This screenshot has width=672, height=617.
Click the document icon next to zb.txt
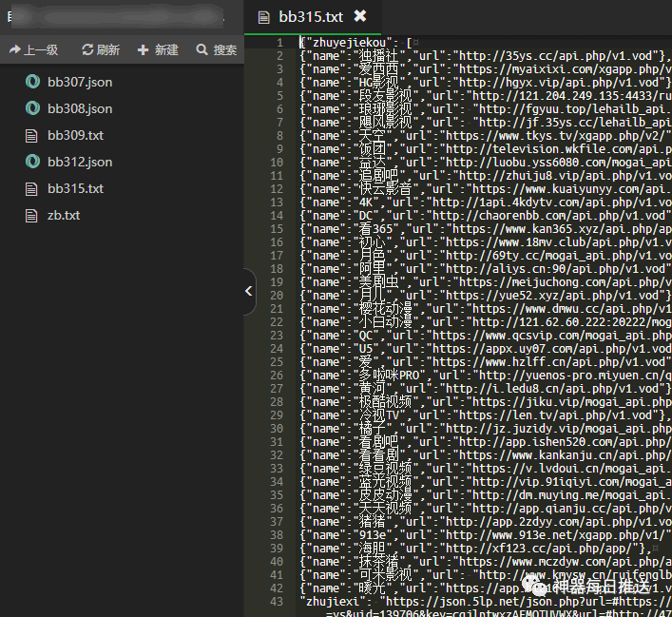pyautogui.click(x=31, y=216)
